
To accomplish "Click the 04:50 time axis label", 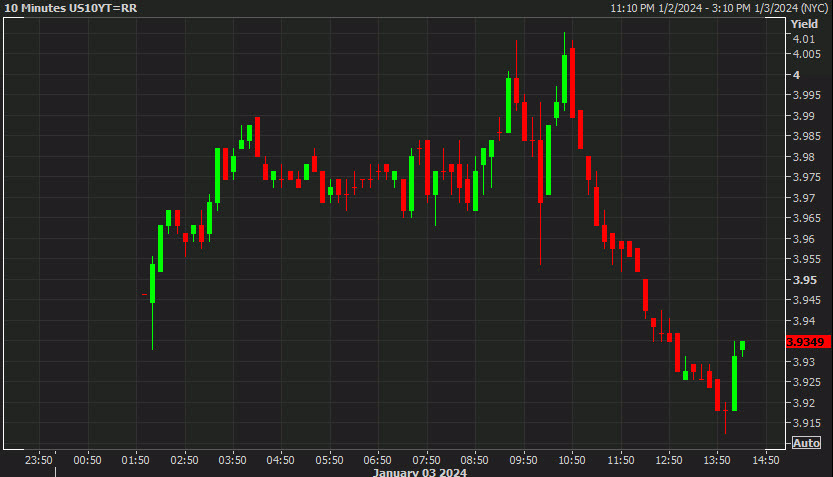I will (x=280, y=460).
